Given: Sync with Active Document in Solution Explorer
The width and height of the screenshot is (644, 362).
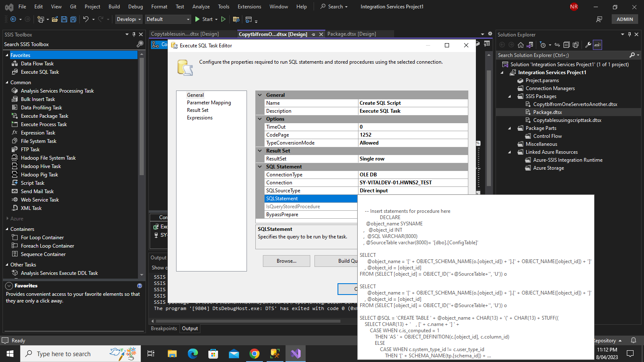Looking at the screenshot, I should 557,45.
